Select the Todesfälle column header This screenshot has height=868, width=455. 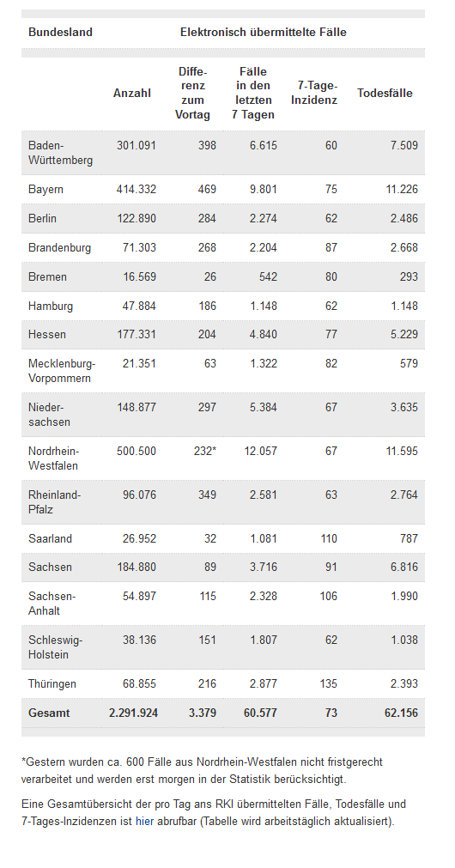coord(385,93)
